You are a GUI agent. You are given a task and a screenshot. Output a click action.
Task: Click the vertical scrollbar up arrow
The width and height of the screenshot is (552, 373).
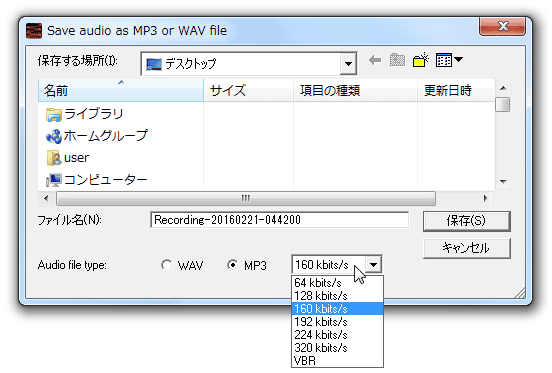tap(503, 88)
